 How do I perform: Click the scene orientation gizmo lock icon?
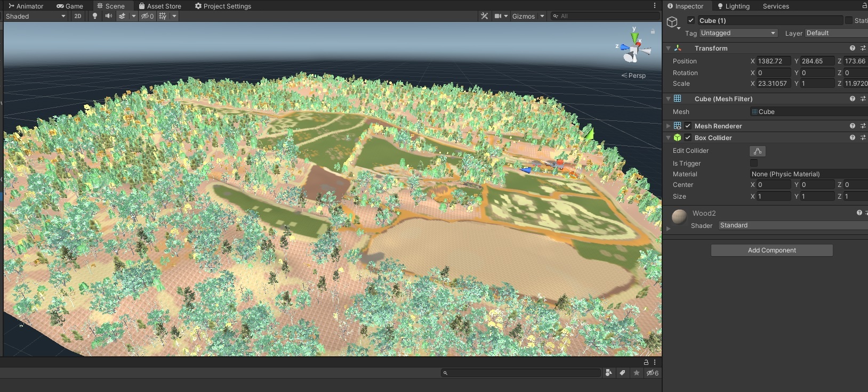click(653, 31)
